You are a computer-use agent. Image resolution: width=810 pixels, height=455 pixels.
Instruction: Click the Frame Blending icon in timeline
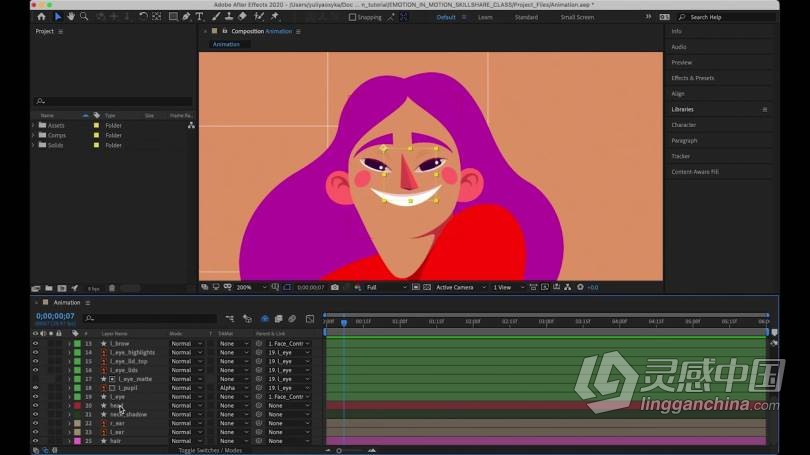click(278, 319)
